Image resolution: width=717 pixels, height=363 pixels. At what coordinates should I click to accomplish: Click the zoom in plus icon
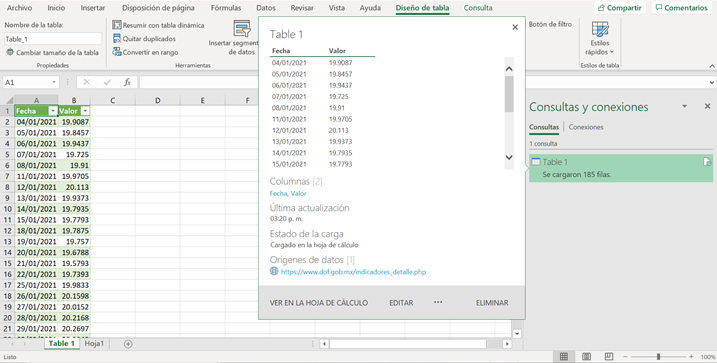[x=691, y=357]
